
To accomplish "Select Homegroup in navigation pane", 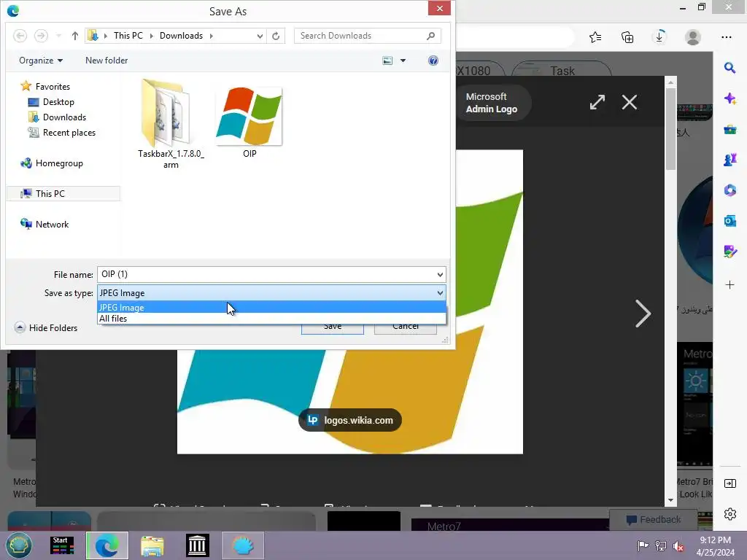I will coord(52,163).
